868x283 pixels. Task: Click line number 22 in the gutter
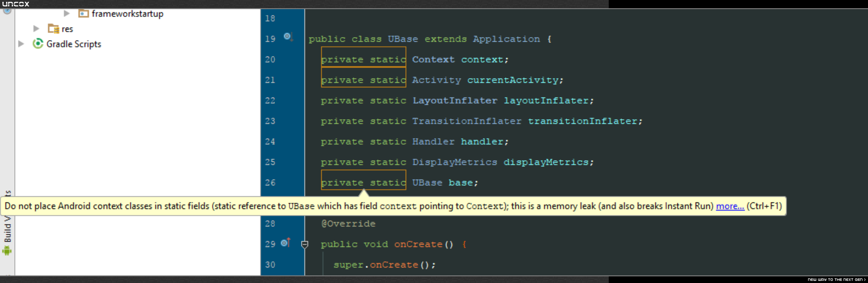270,101
